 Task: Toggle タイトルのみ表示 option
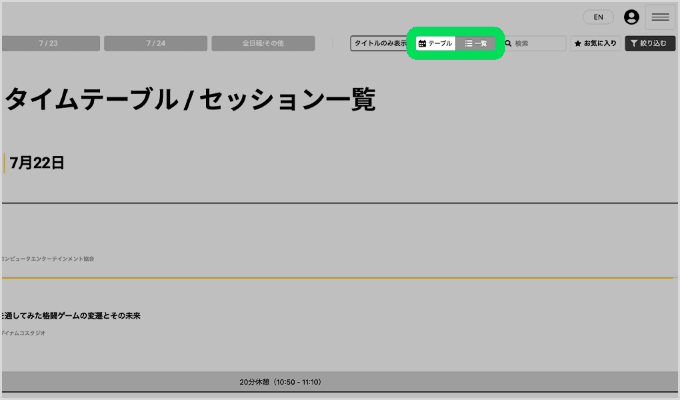click(379, 43)
